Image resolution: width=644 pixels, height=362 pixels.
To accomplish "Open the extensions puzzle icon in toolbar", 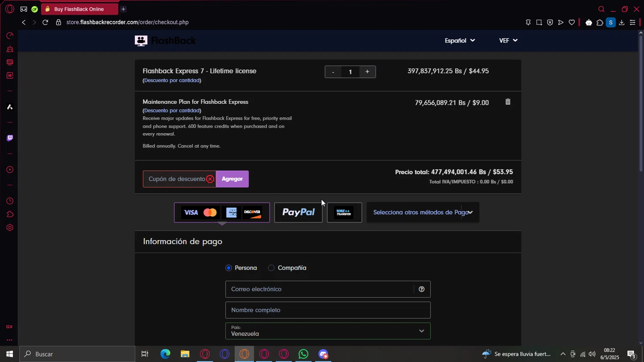I will (600, 22).
